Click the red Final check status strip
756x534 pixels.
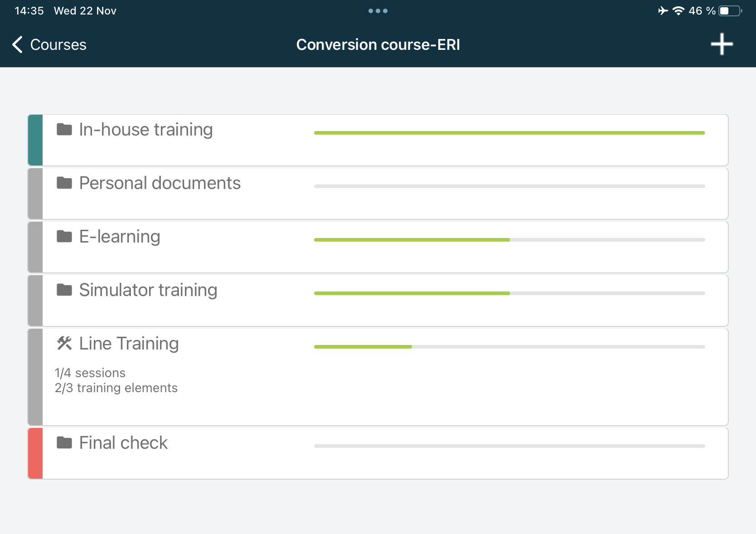(35, 453)
